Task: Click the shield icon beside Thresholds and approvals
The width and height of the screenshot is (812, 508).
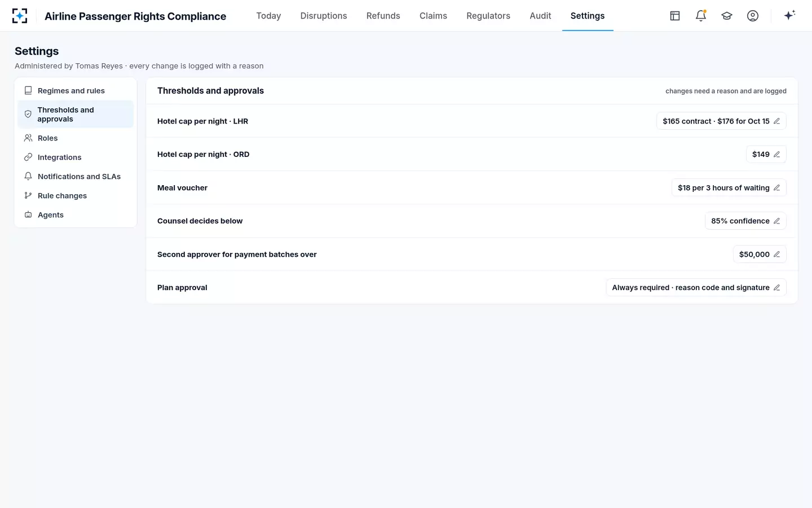Action: (28, 114)
